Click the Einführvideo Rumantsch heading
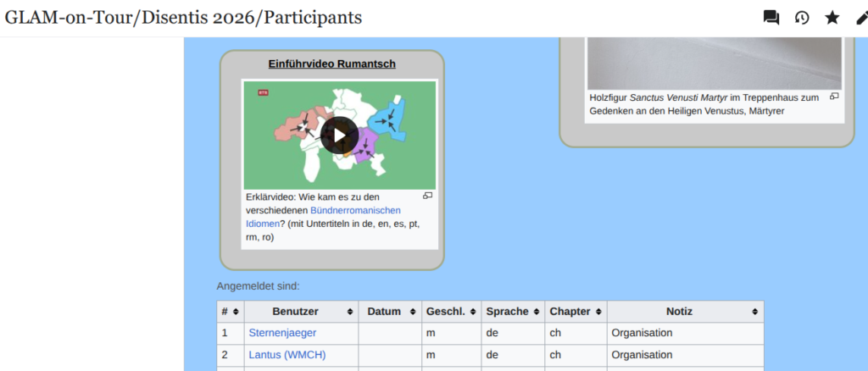 click(x=331, y=64)
